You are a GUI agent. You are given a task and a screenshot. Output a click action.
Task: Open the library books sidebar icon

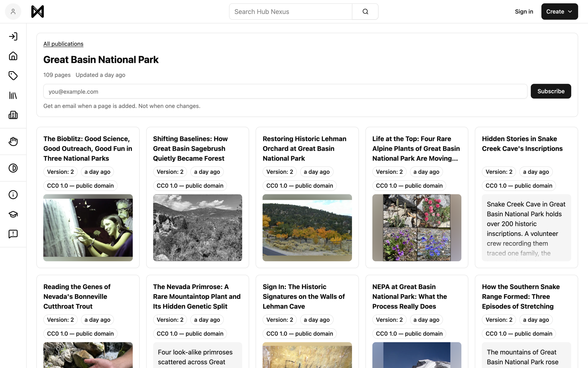tap(13, 96)
